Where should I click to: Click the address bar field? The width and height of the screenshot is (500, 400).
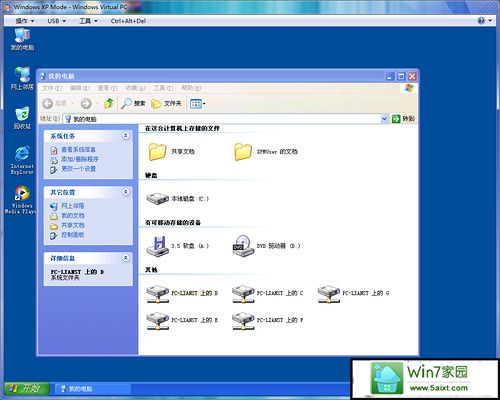coord(222,119)
